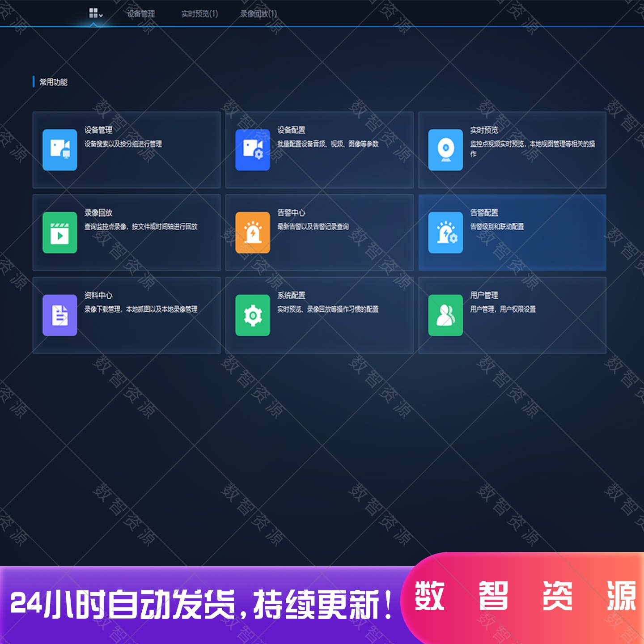Click description starting 监控点视频实时预览
The image size is (644, 644).
pyautogui.click(x=532, y=148)
